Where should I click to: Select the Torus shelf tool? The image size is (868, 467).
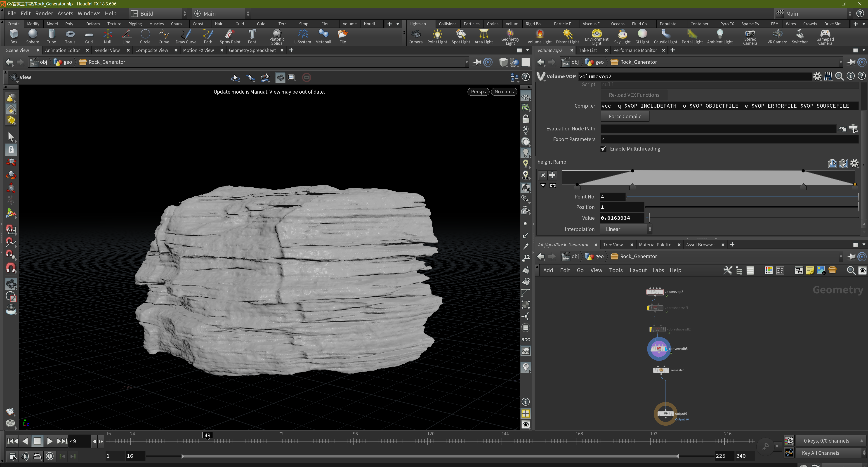point(70,36)
